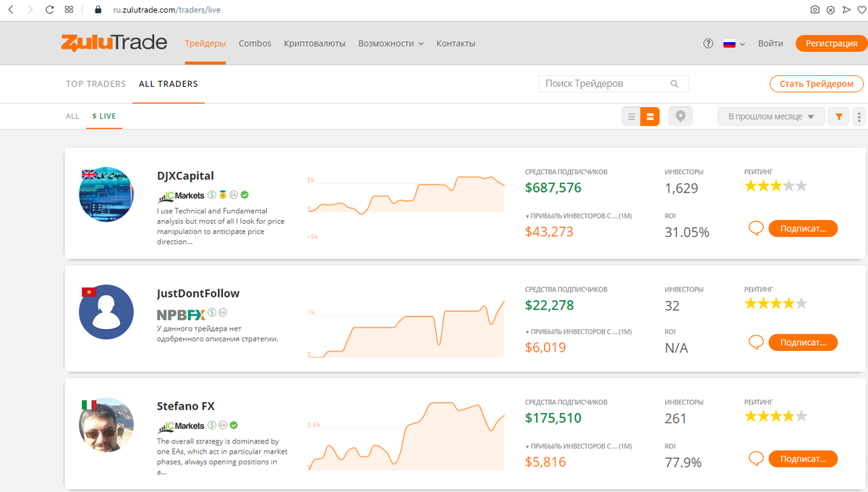Click the camera snapshot icon in address bar
Viewport: 868px width, 492px height.
815,10
